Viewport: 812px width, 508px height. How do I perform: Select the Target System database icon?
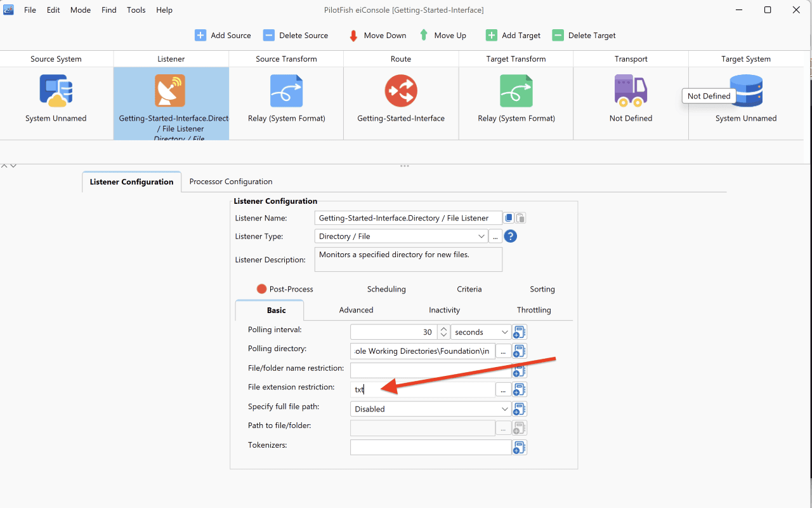747,91
